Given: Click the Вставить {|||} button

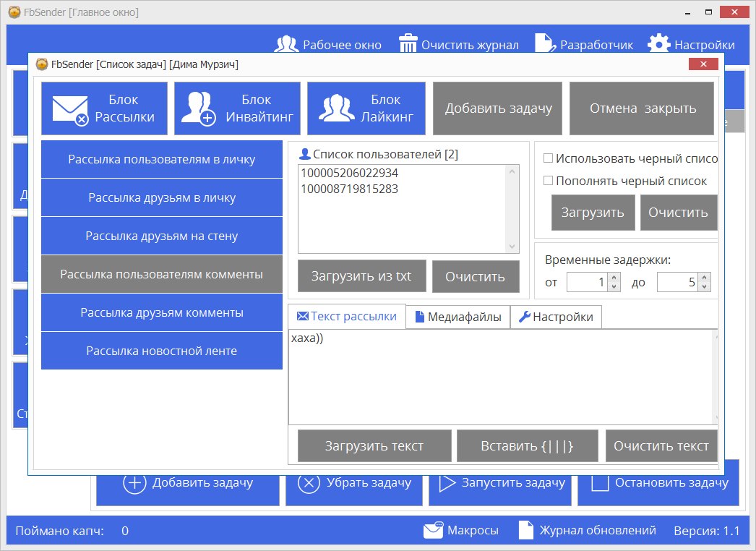Looking at the screenshot, I should point(527,445).
